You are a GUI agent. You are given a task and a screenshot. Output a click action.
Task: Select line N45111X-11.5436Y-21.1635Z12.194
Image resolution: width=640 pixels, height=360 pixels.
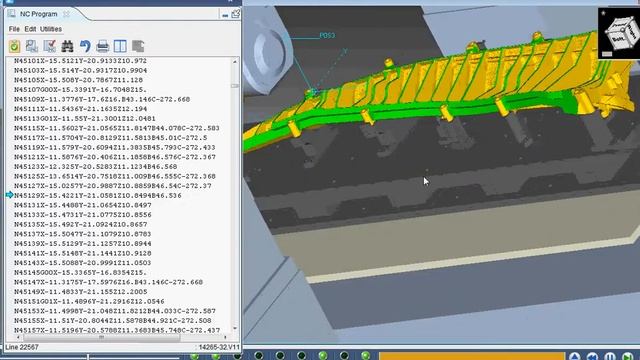(x=80, y=109)
